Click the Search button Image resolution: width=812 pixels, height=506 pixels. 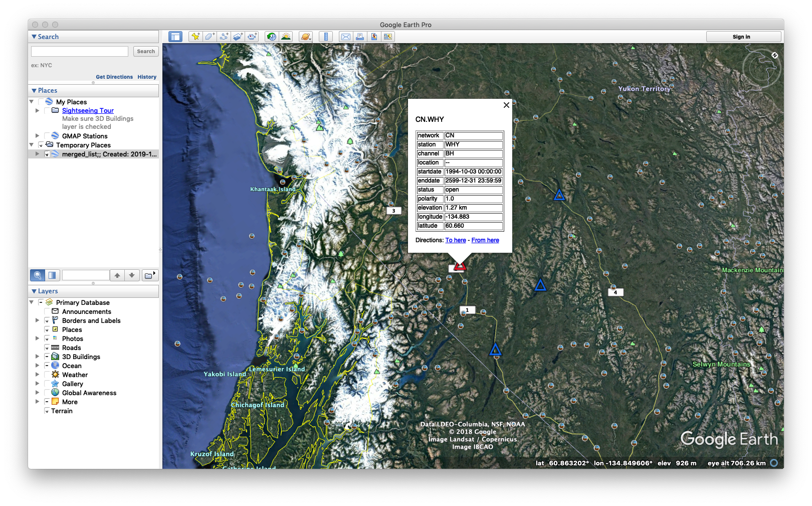[x=146, y=51]
